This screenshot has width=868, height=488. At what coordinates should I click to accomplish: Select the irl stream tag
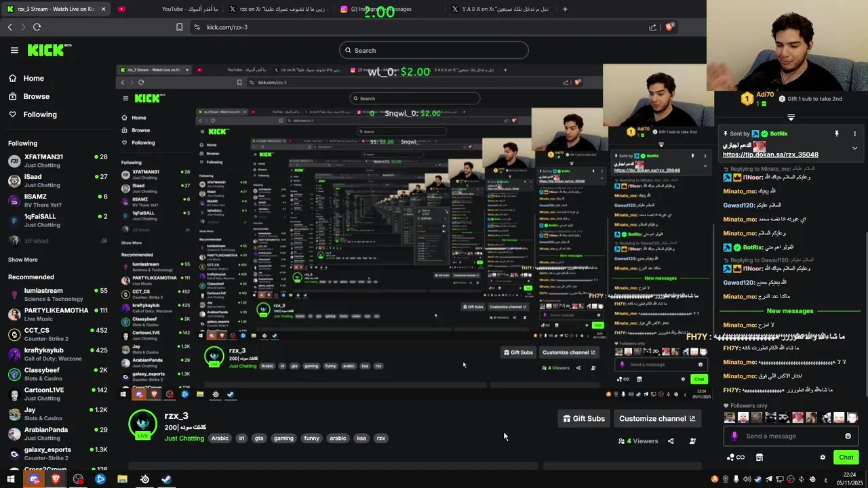(241, 439)
